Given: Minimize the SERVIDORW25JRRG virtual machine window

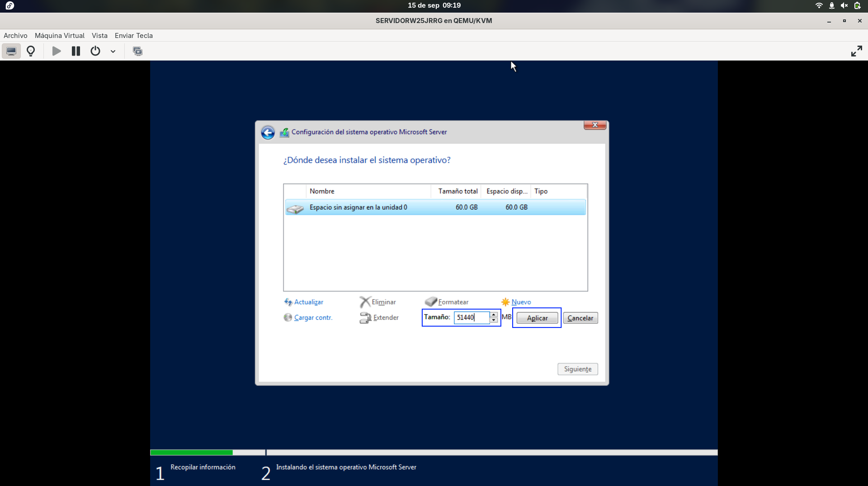Looking at the screenshot, I should (829, 21).
